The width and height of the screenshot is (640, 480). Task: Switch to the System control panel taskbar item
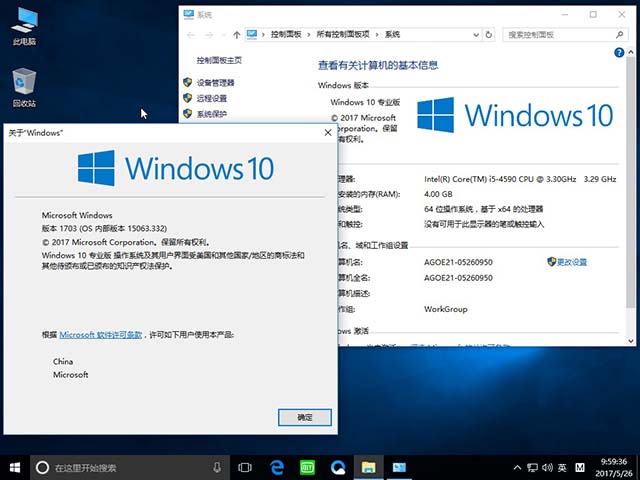click(399, 467)
